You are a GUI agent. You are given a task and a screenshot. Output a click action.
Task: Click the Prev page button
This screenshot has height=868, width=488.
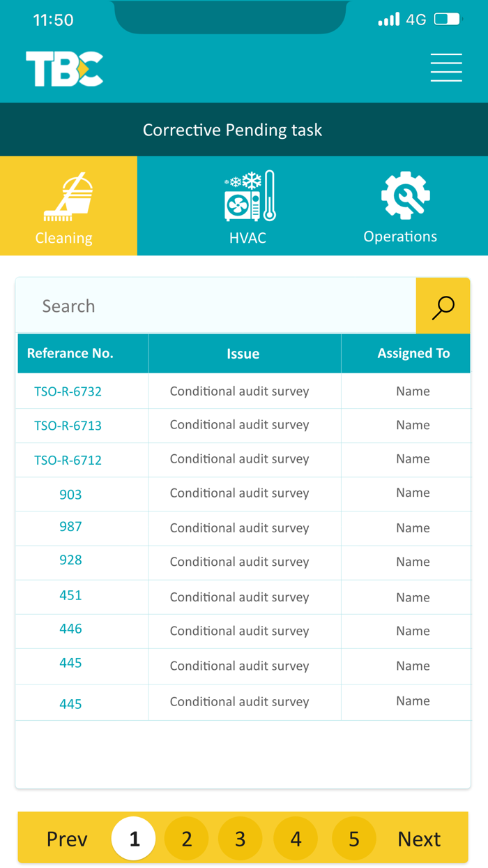click(67, 839)
